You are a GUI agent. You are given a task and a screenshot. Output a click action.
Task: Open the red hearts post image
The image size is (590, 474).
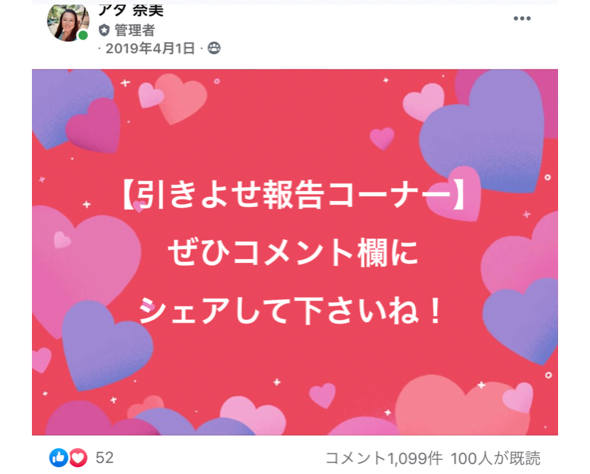(x=295, y=252)
